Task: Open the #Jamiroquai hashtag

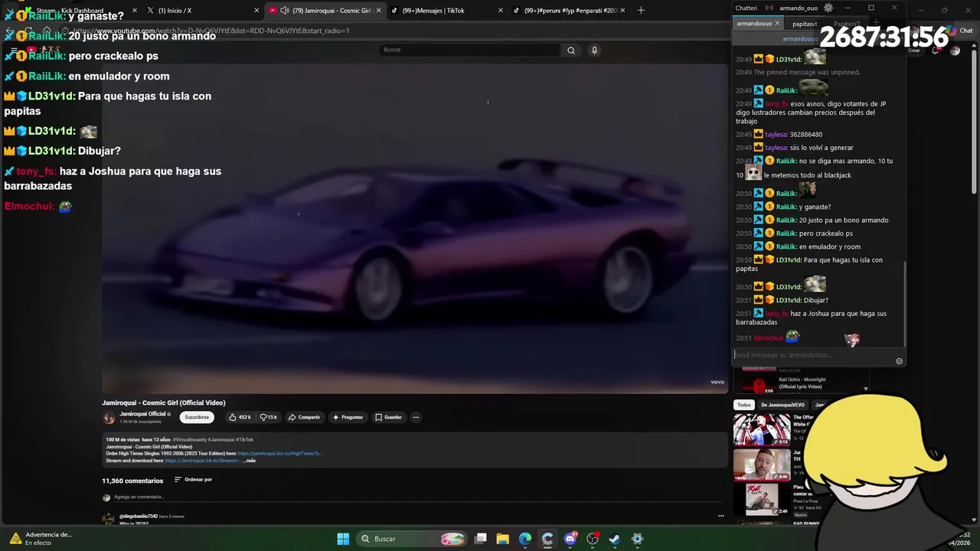Action: tap(221, 439)
